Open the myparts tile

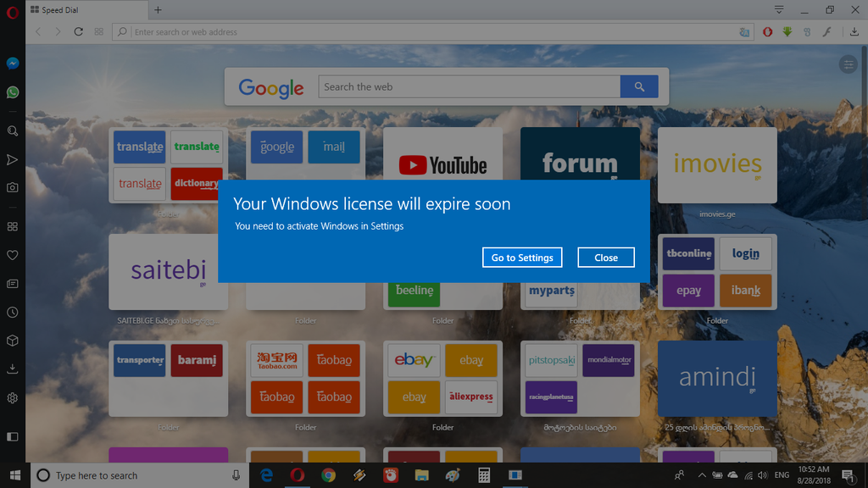[x=551, y=294]
